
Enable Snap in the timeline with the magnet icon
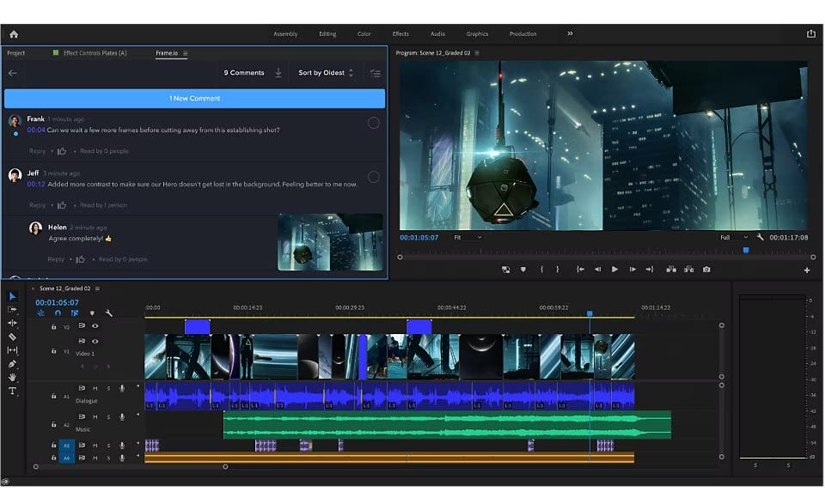click(58, 313)
